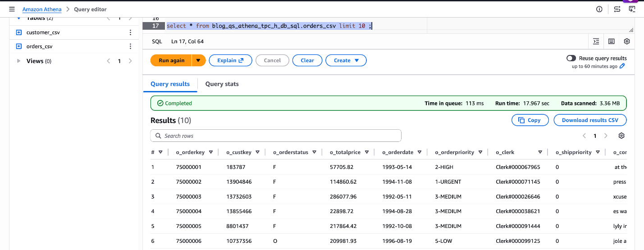
Task: Go to Amazon Athena breadcrumb link
Action: [42, 9]
